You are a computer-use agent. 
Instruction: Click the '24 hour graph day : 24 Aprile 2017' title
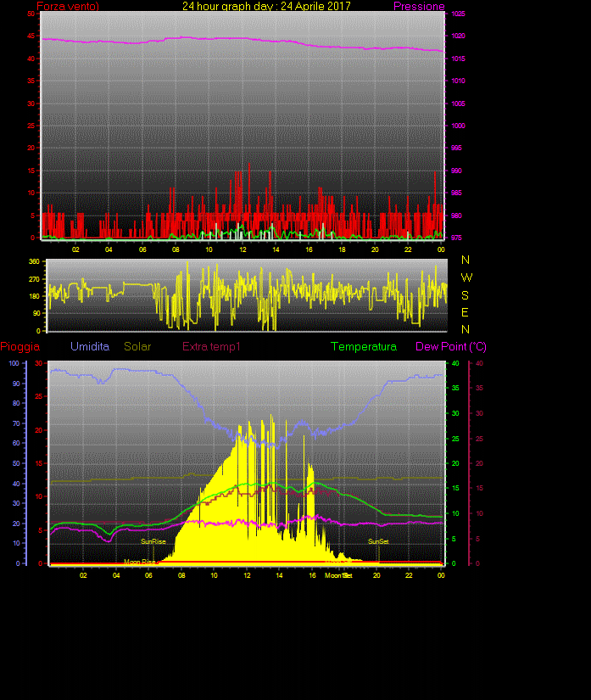pyautogui.click(x=266, y=6)
